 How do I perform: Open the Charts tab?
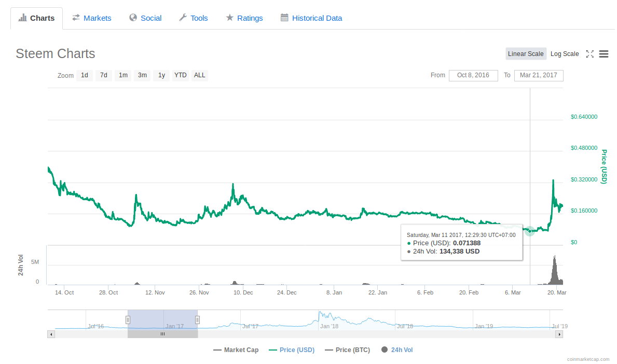tap(37, 18)
